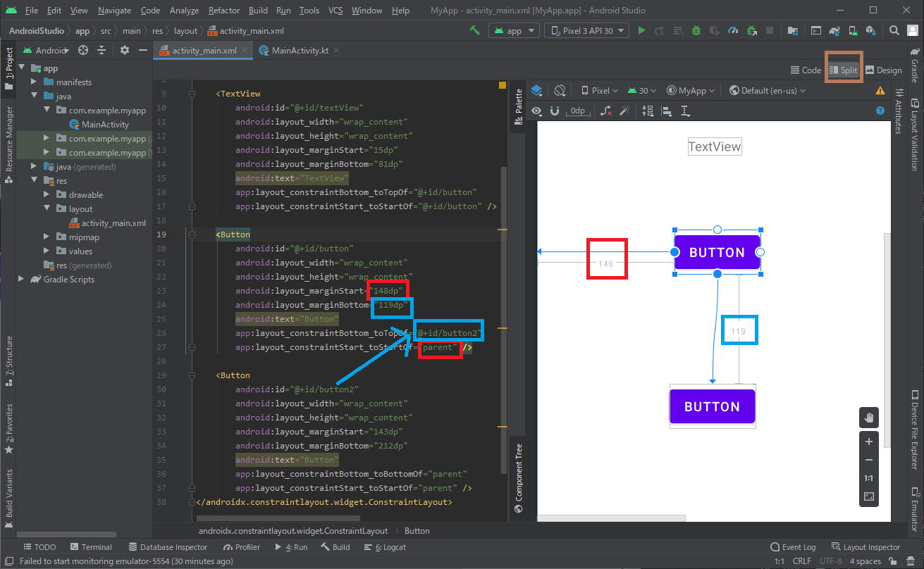Toggle the Component Tree panel
Image resolution: width=924 pixels, height=569 pixels.
[x=518, y=478]
